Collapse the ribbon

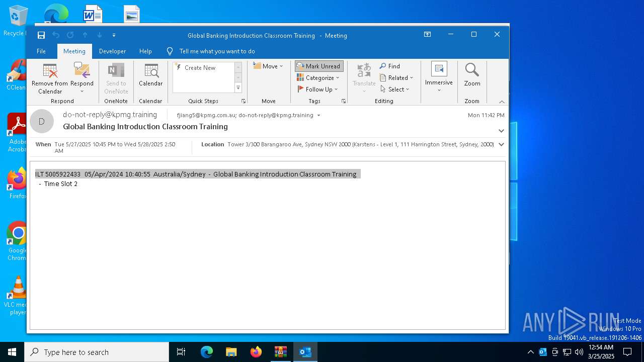pos(502,102)
